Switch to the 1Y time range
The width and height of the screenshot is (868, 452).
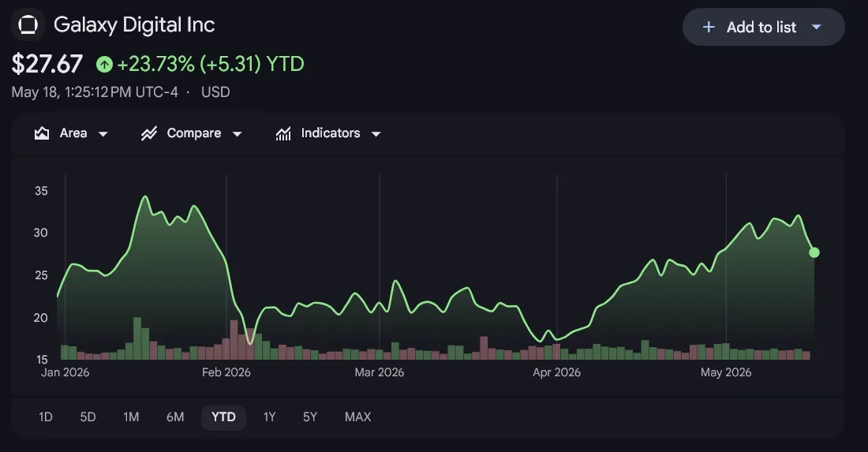270,417
